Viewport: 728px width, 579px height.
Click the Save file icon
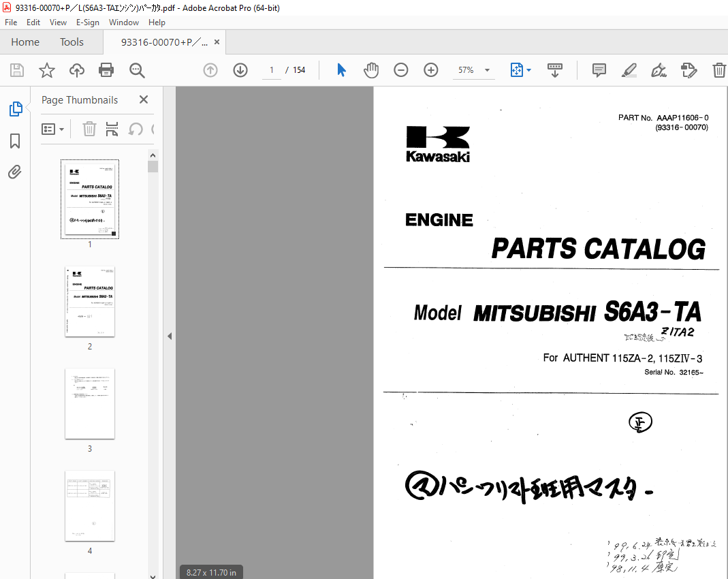coord(17,70)
